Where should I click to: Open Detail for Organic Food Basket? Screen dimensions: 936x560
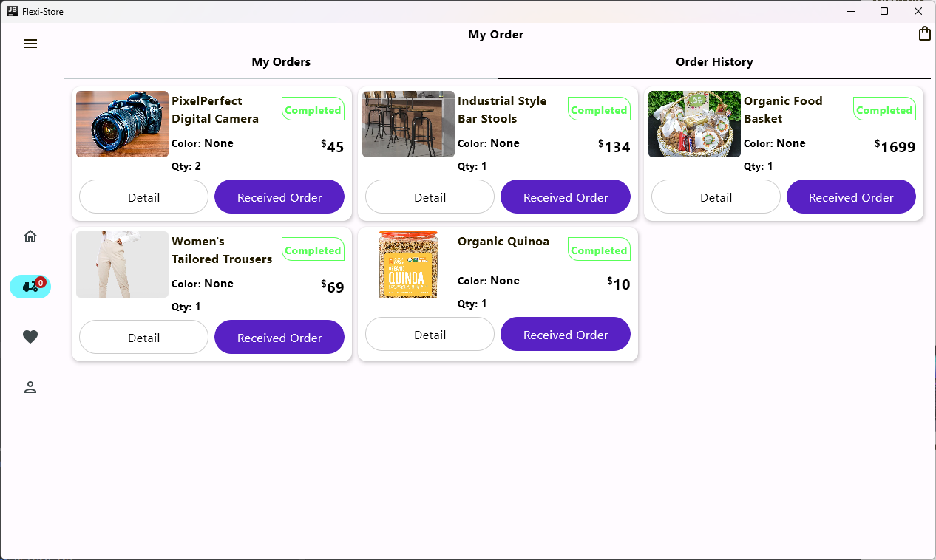716,197
